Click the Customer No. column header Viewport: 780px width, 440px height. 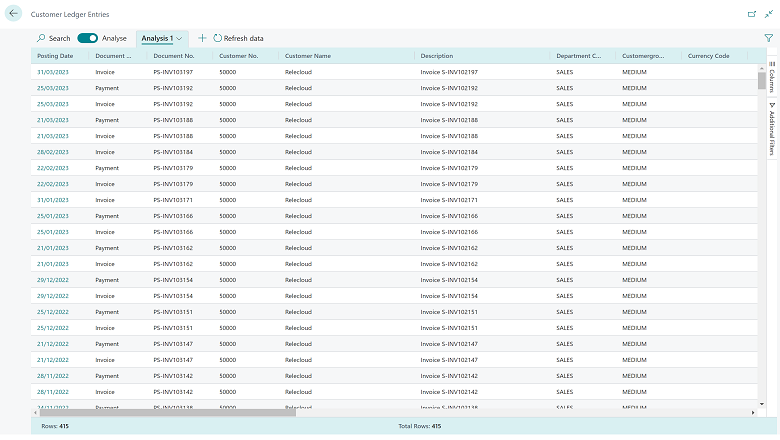(239, 56)
